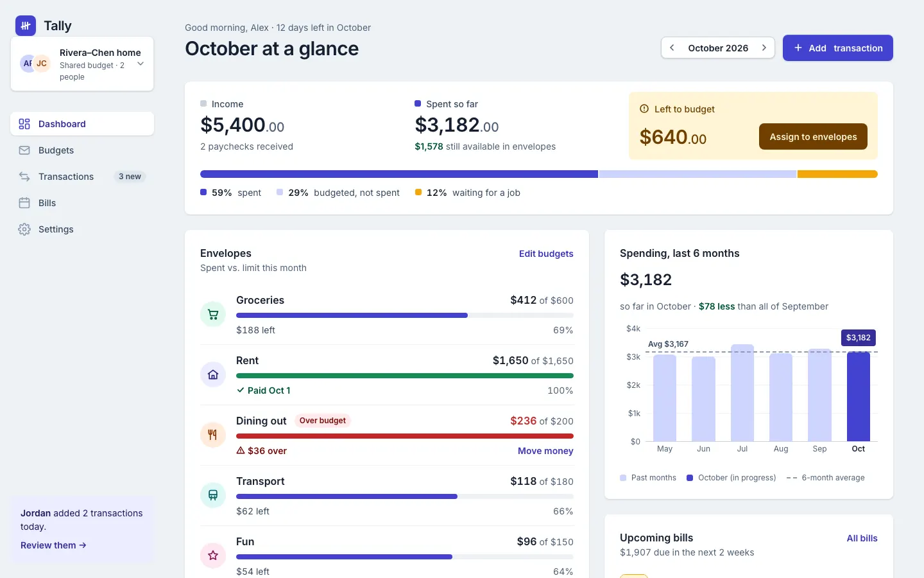Click the Jul bar in spending chart

(x=742, y=392)
